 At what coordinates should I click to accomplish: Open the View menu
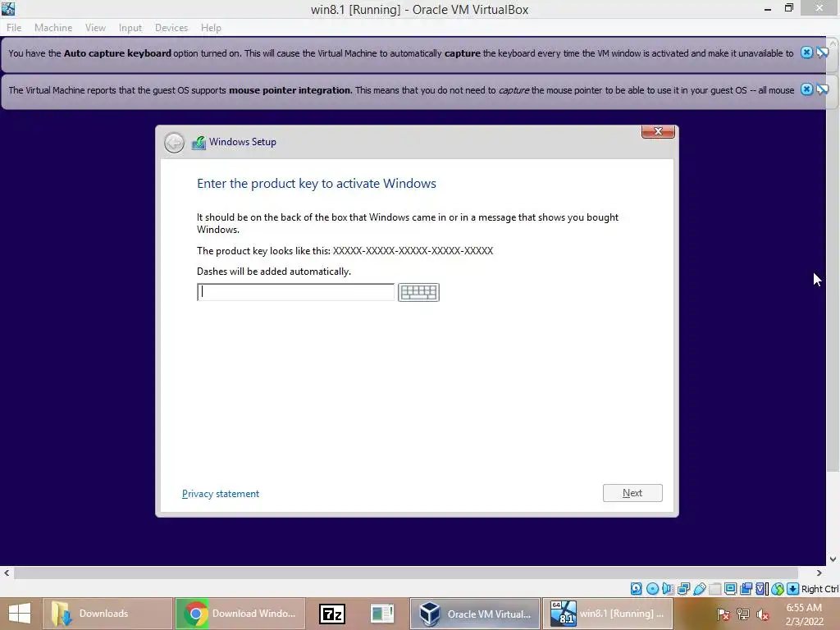95,28
